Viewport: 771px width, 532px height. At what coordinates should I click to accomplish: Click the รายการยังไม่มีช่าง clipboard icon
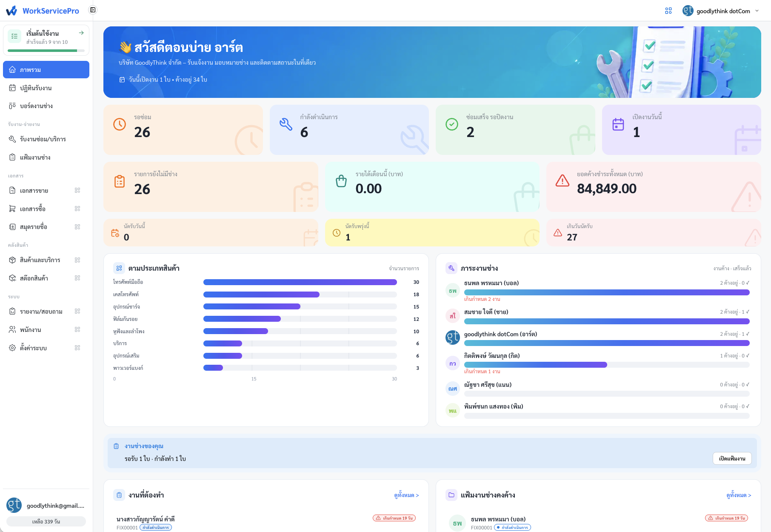click(x=120, y=181)
